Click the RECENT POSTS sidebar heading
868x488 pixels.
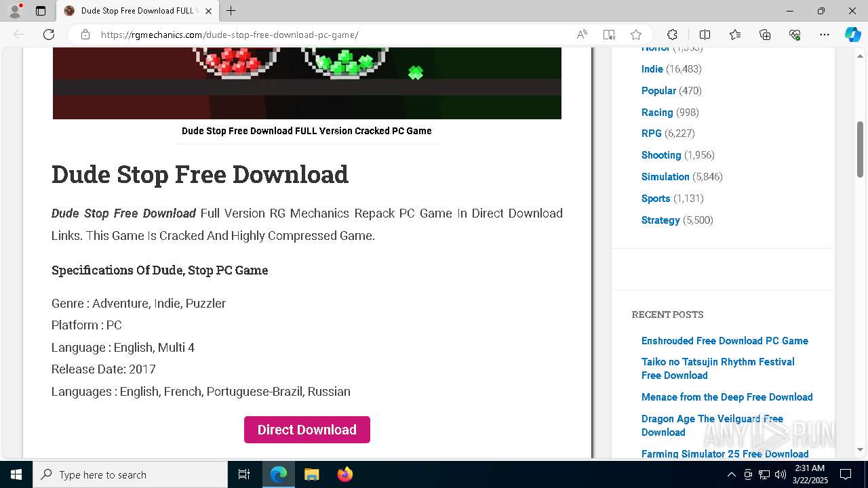tap(668, 314)
